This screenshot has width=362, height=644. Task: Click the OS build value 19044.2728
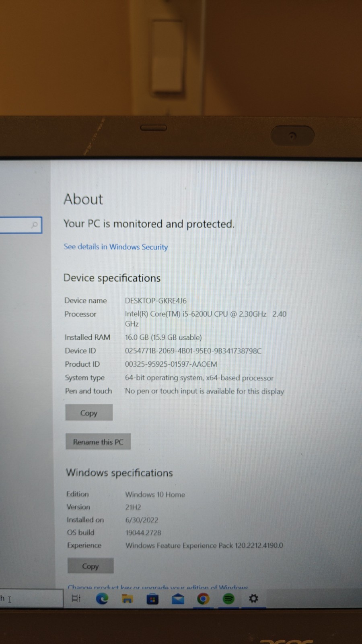tap(143, 533)
